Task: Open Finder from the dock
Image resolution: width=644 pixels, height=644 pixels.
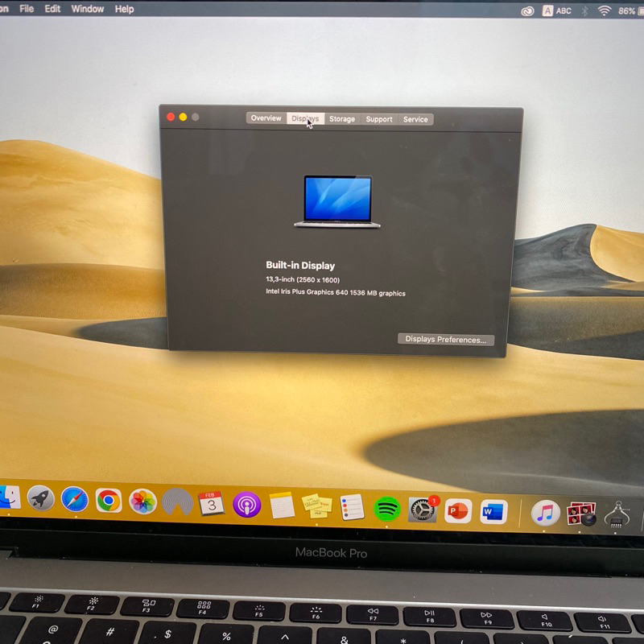Action: click(x=9, y=497)
